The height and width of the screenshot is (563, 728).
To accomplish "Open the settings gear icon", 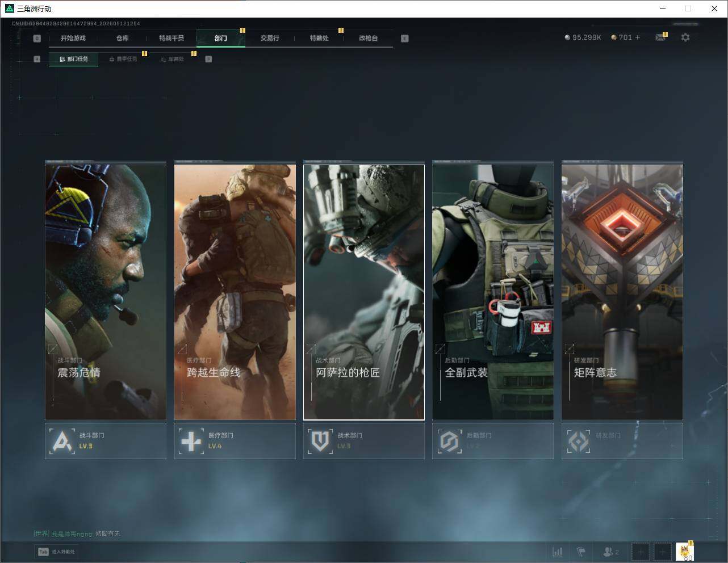I will (685, 37).
